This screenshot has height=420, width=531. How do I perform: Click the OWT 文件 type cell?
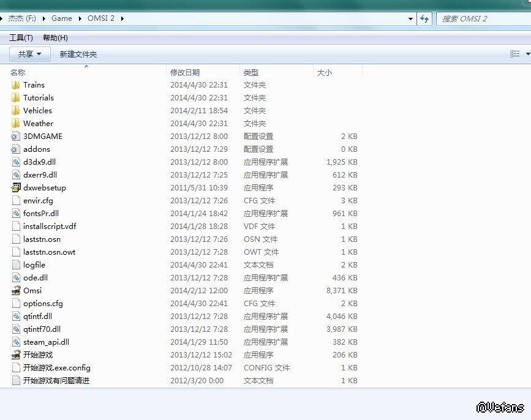pyautogui.click(x=261, y=252)
